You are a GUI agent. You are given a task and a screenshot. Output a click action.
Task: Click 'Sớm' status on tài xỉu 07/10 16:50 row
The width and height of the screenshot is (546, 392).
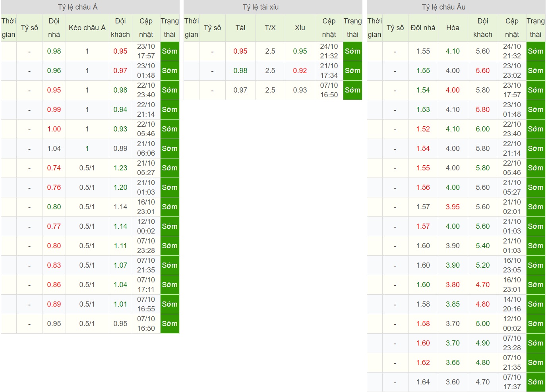(x=352, y=90)
